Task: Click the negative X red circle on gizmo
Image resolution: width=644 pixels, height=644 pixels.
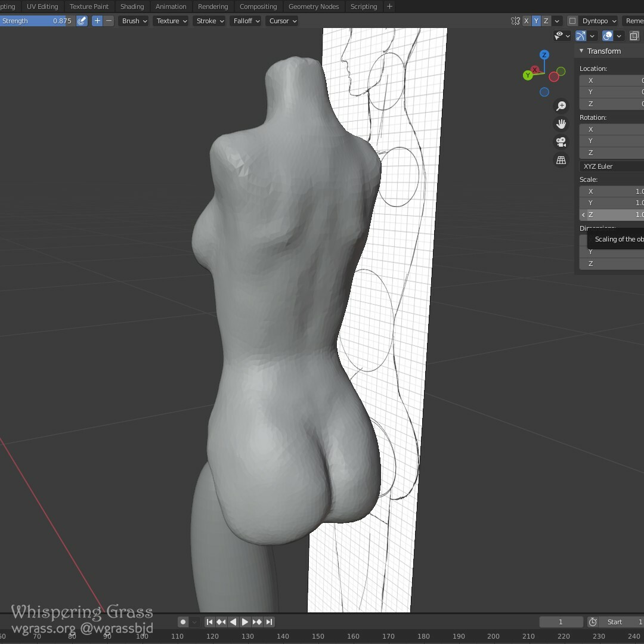Action: 553,77
